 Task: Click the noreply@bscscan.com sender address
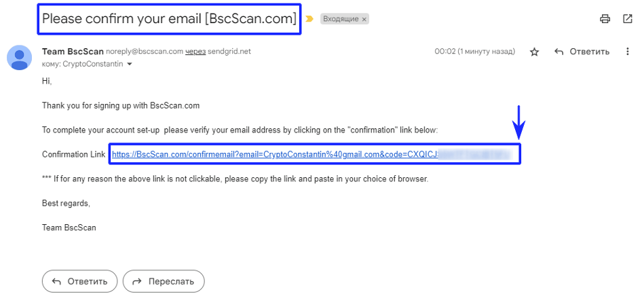(x=144, y=52)
